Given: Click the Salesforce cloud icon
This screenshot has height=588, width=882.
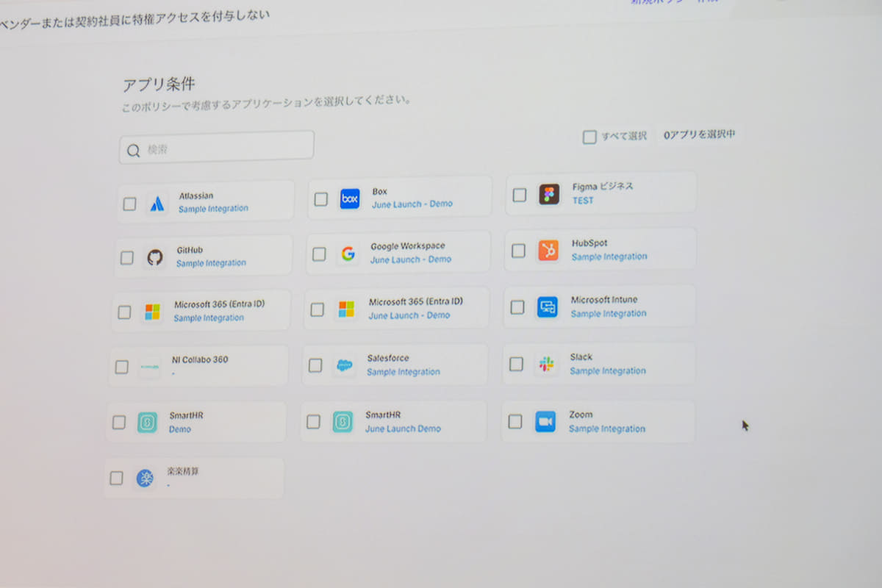Looking at the screenshot, I should pyautogui.click(x=345, y=365).
